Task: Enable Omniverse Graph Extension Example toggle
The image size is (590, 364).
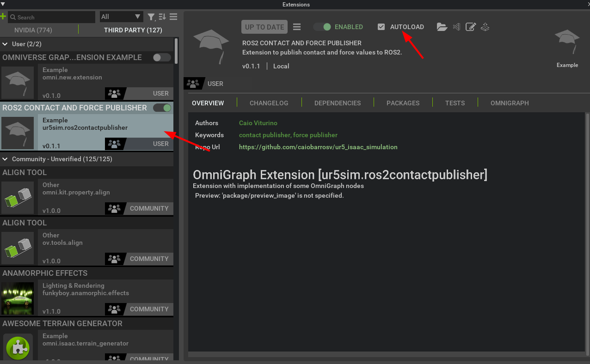Action: point(162,57)
